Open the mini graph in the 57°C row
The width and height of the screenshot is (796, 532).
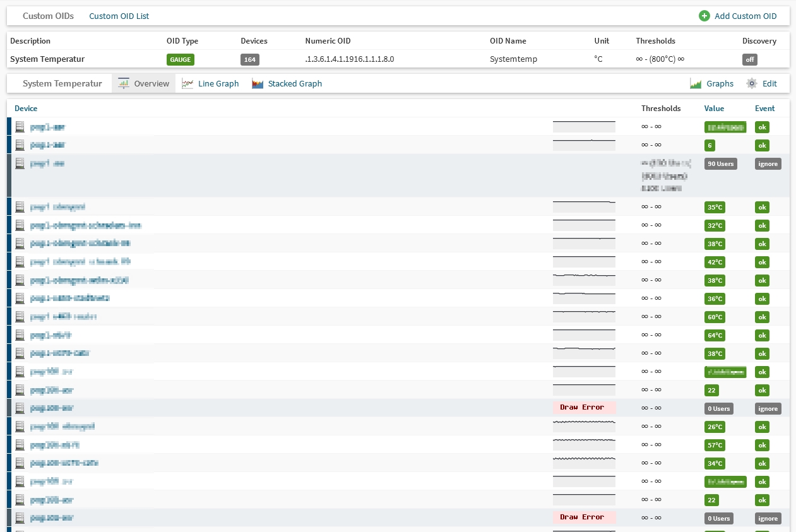584,444
